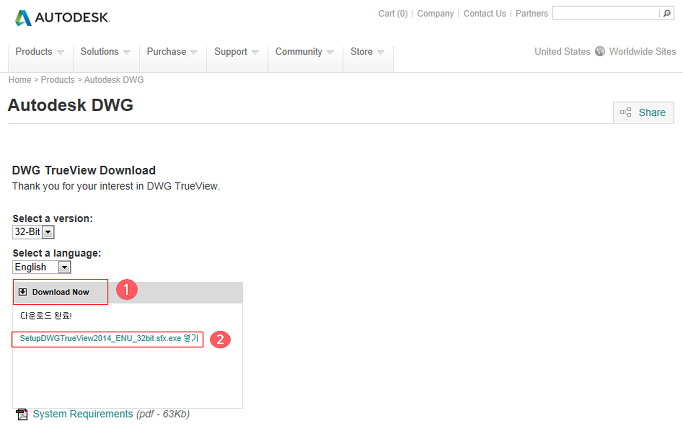This screenshot has width=683, height=426.
Task: Open the System Requirements PDF link
Action: (x=83, y=414)
